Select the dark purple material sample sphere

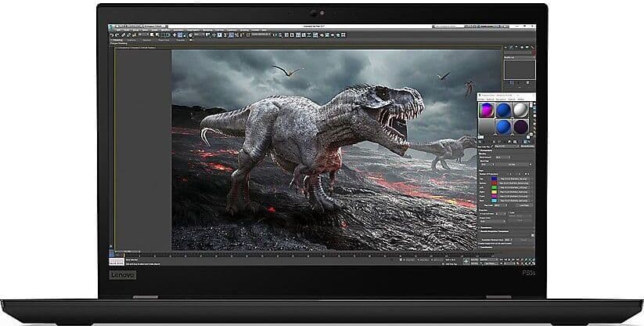[521, 127]
